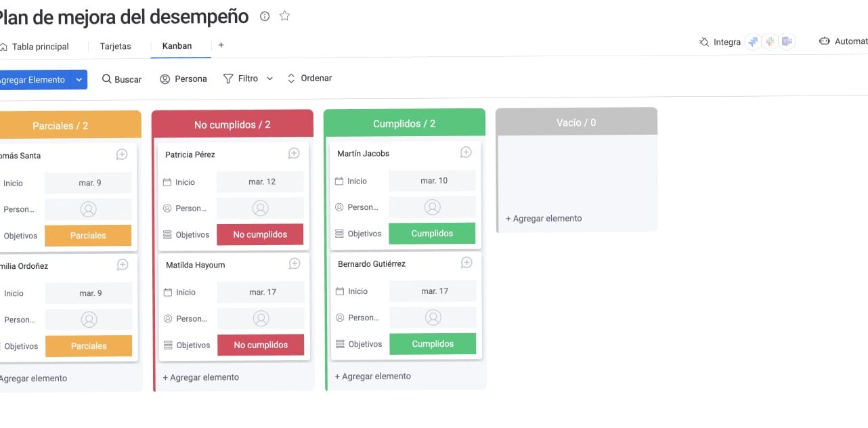Switch to the Tarjetas tab

[x=116, y=46]
